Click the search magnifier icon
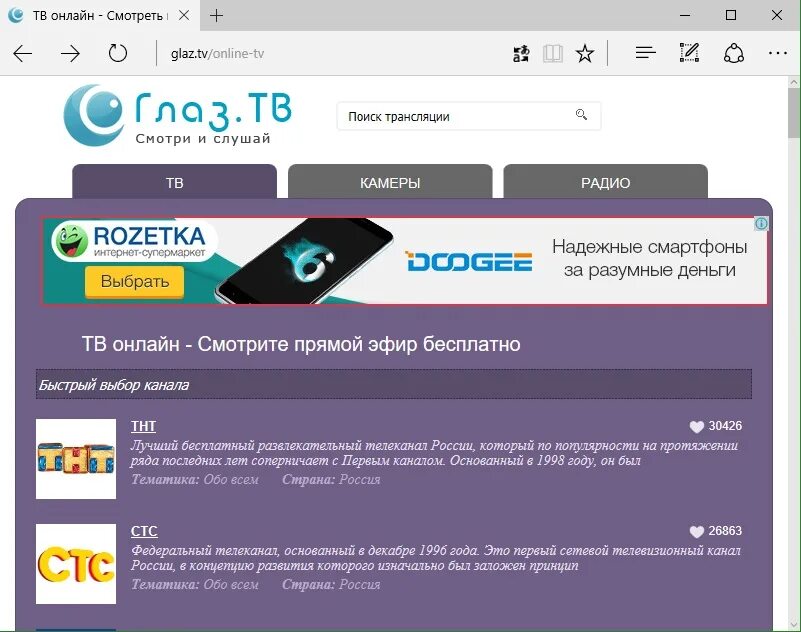Screen dimensions: 801x632 (581, 114)
